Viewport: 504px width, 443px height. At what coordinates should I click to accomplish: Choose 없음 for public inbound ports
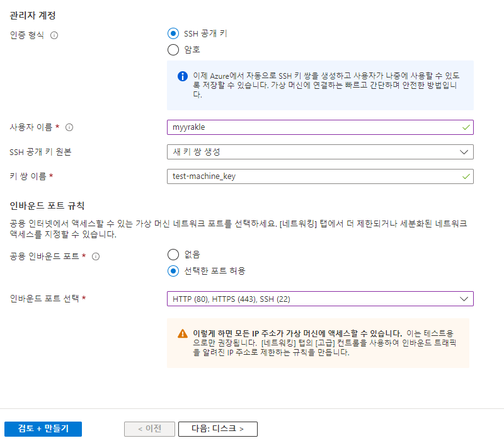(173, 255)
